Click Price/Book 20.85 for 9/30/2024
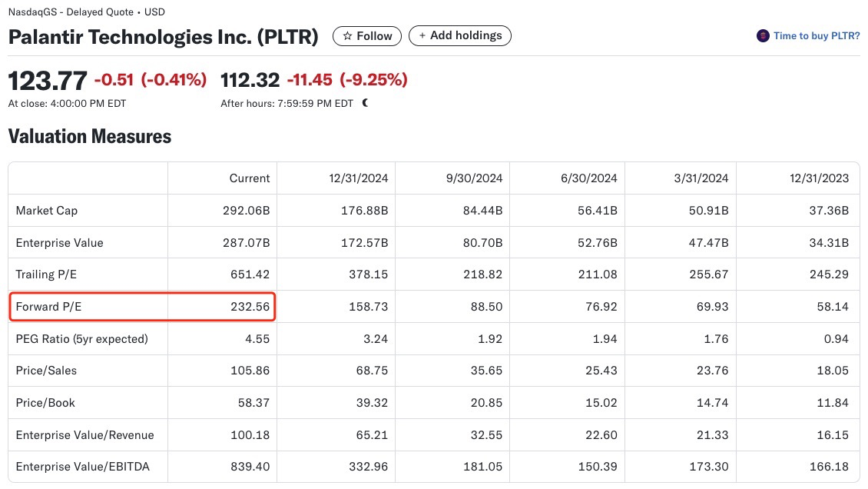 pyautogui.click(x=486, y=403)
